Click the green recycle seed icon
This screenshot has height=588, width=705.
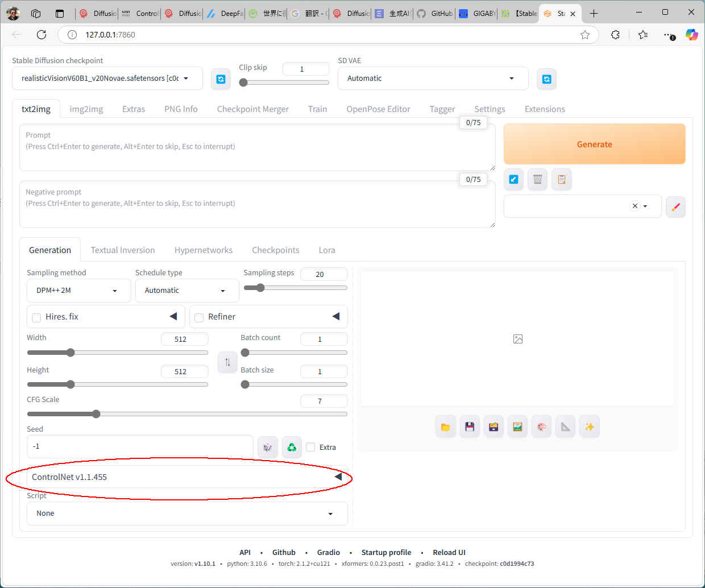[x=292, y=447]
